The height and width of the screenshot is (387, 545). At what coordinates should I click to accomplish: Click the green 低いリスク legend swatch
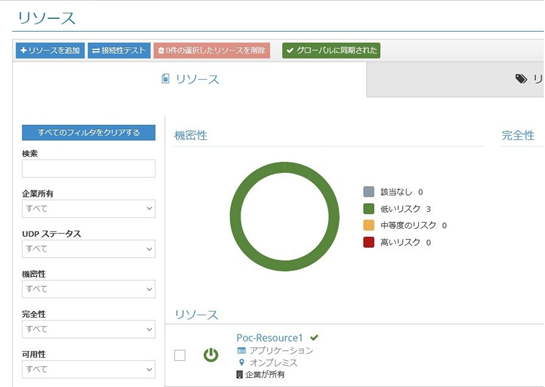369,209
